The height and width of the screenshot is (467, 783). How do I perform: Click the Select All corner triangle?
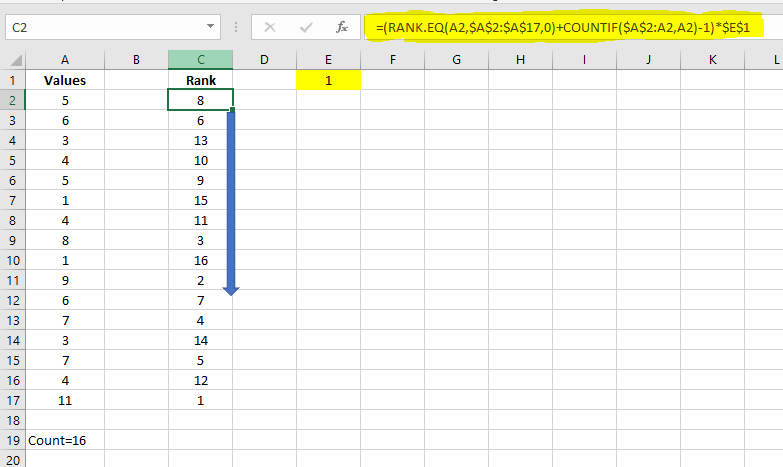[x=16, y=60]
